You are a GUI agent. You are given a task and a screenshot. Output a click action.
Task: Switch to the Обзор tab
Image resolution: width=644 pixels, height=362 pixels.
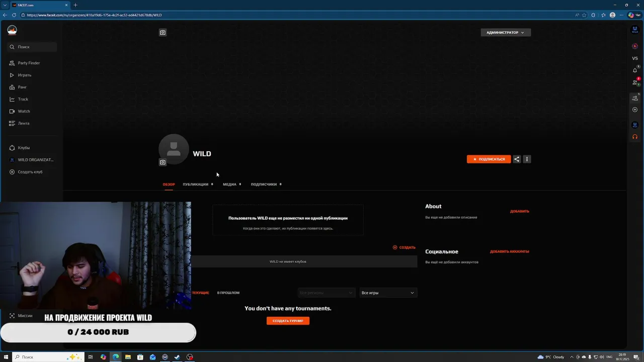(x=169, y=184)
